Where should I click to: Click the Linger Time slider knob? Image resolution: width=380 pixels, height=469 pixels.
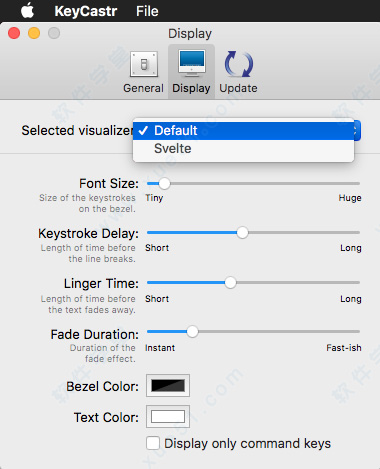[230, 283]
